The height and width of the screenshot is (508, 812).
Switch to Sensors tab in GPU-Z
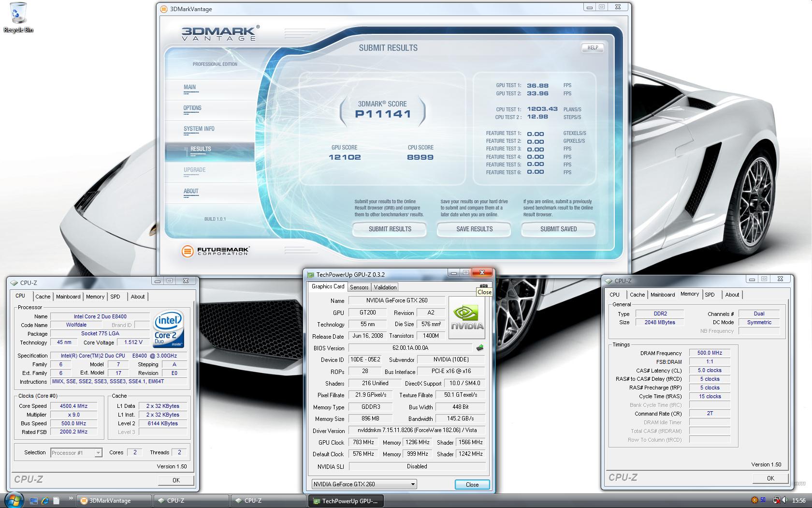(359, 287)
